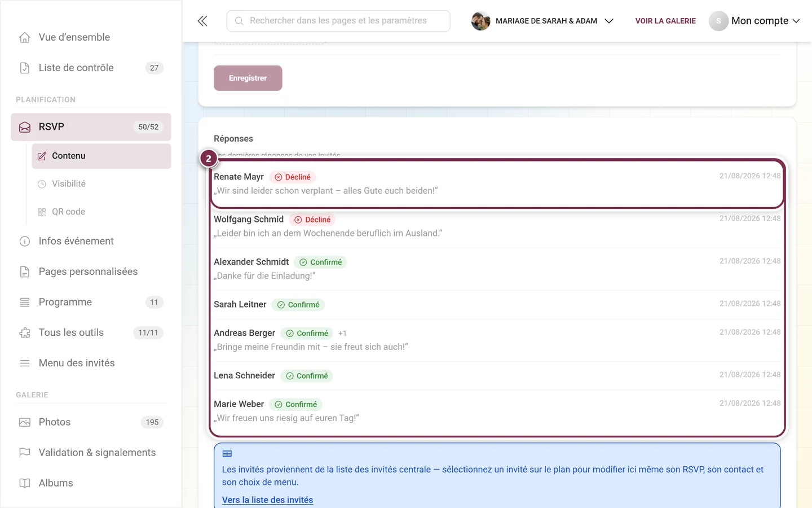Viewport: 812px width, 508px height.
Task: Select Marie Weber's name in responses
Action: tap(239, 404)
